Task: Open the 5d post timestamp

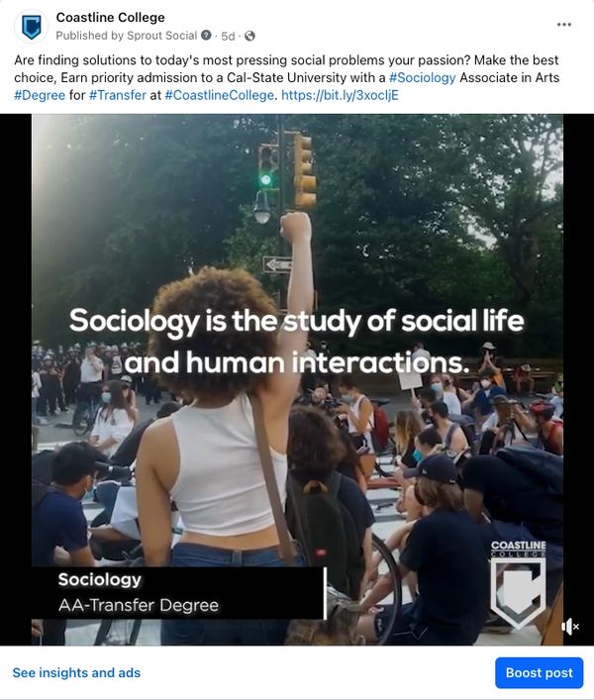Action: (228, 36)
